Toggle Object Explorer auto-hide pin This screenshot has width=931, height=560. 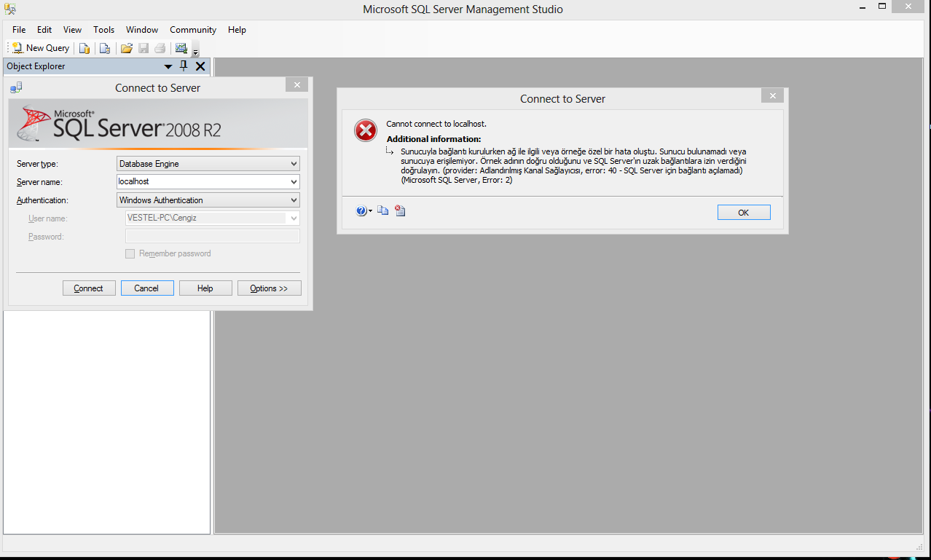pyautogui.click(x=184, y=66)
